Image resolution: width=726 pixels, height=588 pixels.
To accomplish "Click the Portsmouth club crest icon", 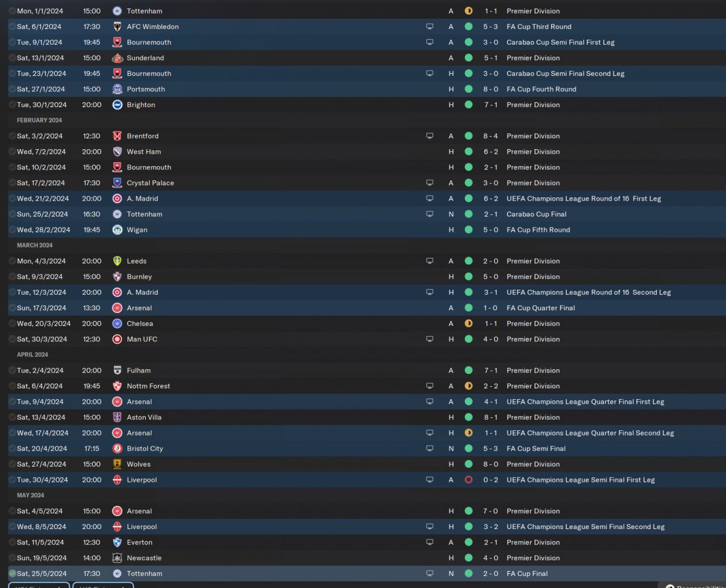I will (x=117, y=89).
